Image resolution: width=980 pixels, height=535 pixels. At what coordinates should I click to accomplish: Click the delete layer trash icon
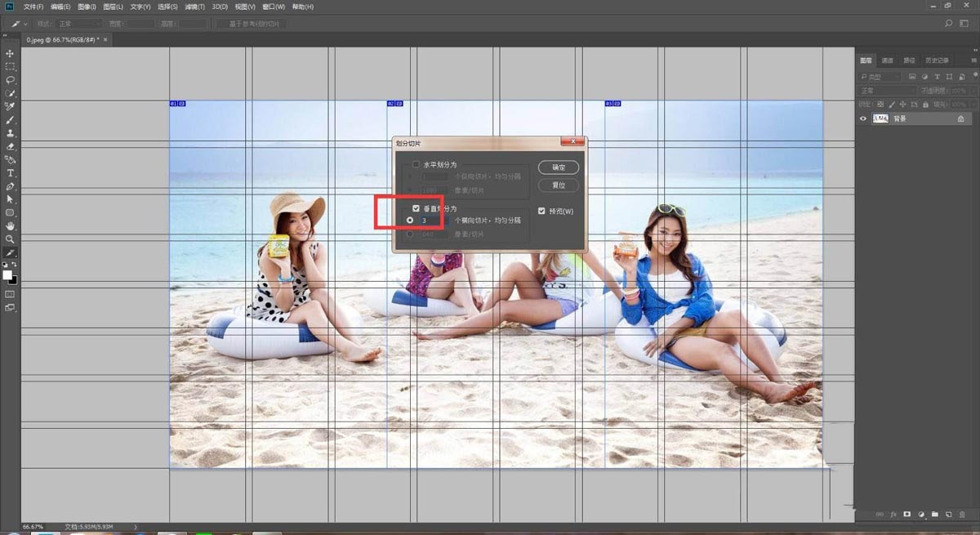click(963, 515)
